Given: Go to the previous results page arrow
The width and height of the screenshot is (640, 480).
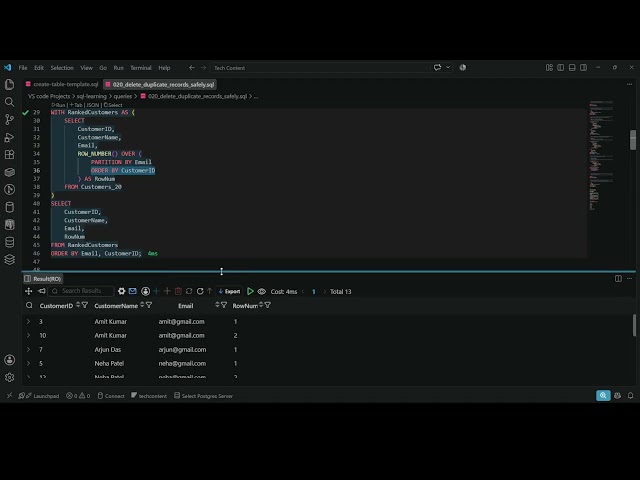Looking at the screenshot, I should point(303,291).
